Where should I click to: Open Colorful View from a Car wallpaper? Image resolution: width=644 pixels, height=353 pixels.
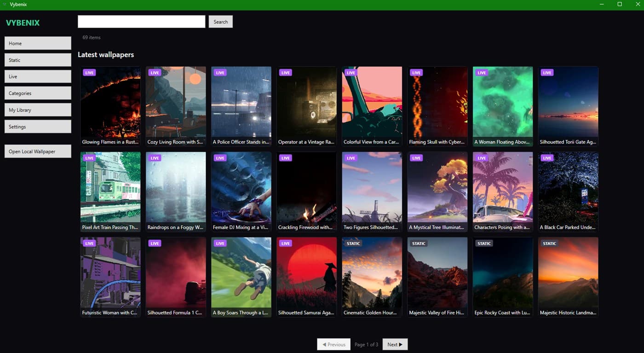tap(372, 107)
